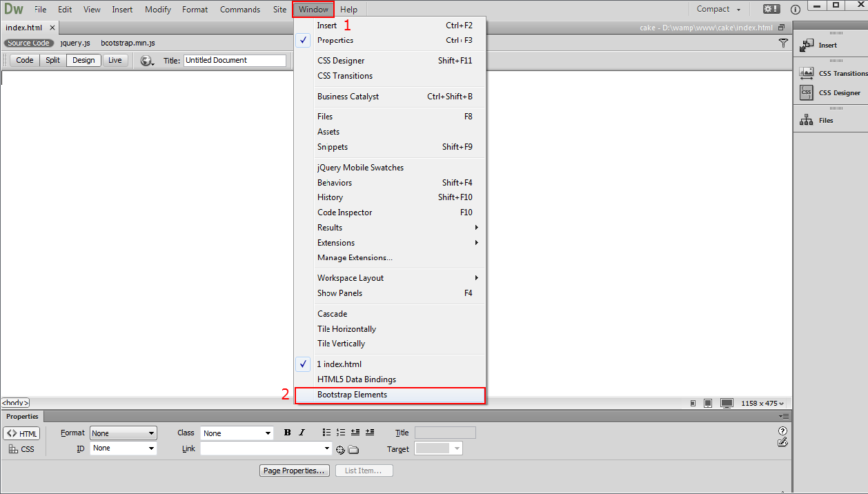Apply italic with the I icon
The image size is (868, 494).
302,433
